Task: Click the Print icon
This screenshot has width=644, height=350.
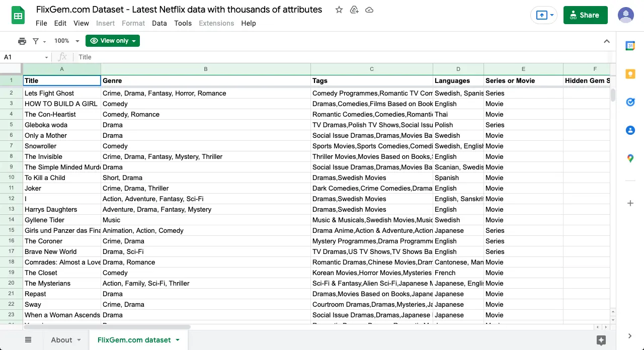Action: coord(22,41)
